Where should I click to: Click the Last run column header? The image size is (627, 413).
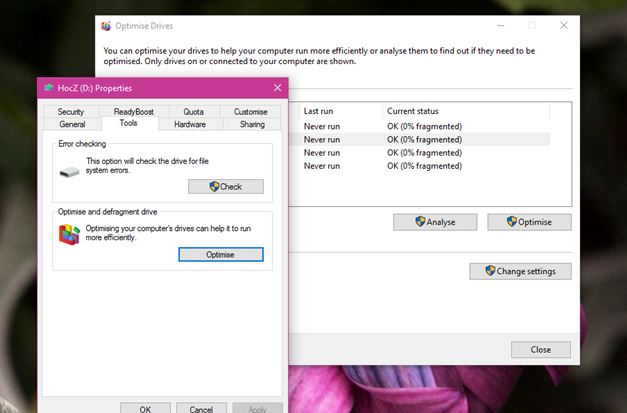pyautogui.click(x=341, y=111)
